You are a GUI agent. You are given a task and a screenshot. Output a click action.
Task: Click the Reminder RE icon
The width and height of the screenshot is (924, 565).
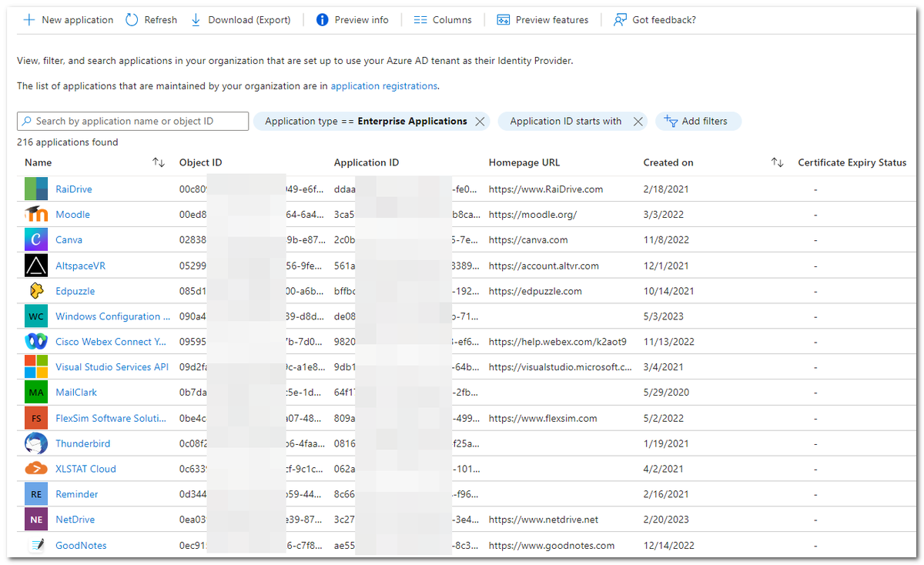click(x=36, y=494)
